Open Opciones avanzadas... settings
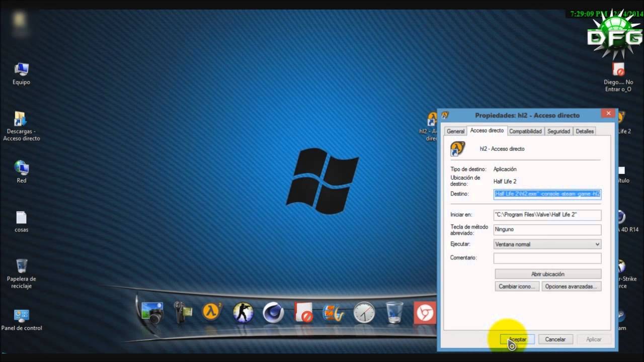The image size is (644, 362). point(572,287)
